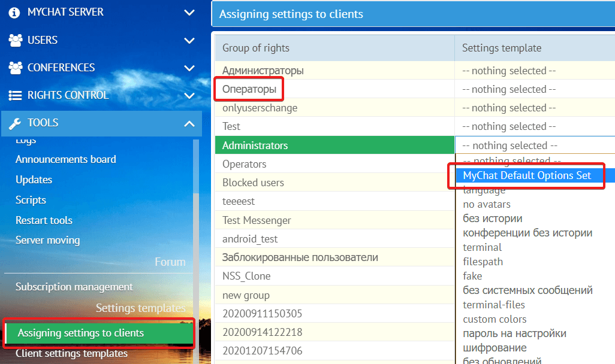Expand the USERS section chevron
615x364 pixels.
[x=189, y=41]
